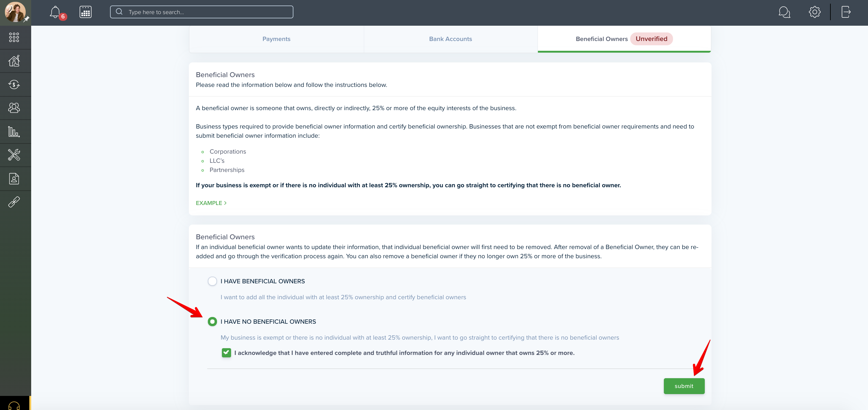The width and height of the screenshot is (868, 410).
Task: Click the red notification count badge
Action: (x=63, y=17)
